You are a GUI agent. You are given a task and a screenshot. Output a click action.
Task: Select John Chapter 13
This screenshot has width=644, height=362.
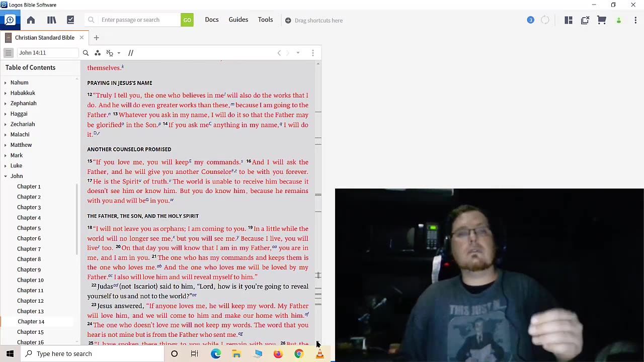pyautogui.click(x=30, y=311)
